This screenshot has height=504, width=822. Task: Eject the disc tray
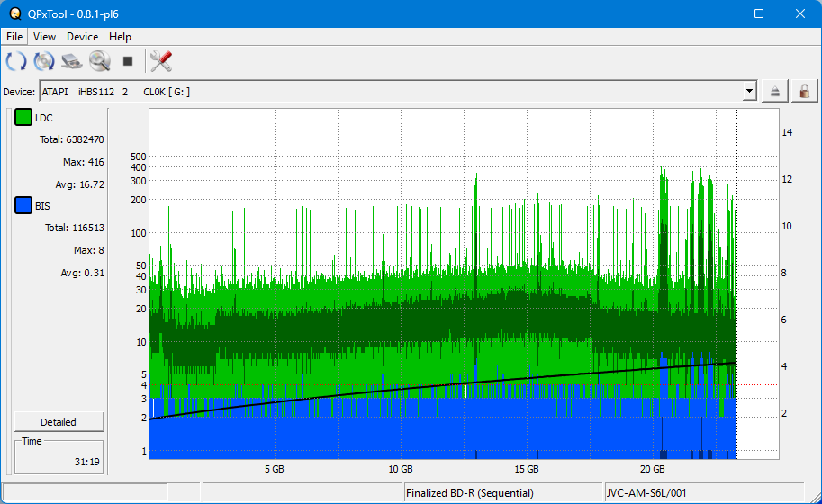coord(774,91)
